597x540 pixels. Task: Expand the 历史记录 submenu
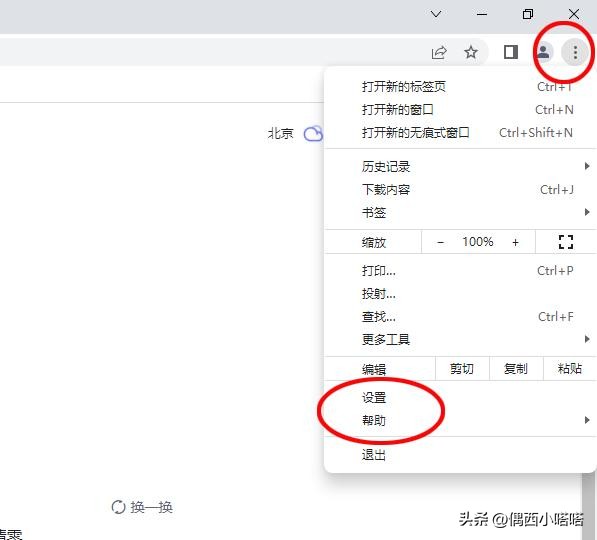coord(460,166)
